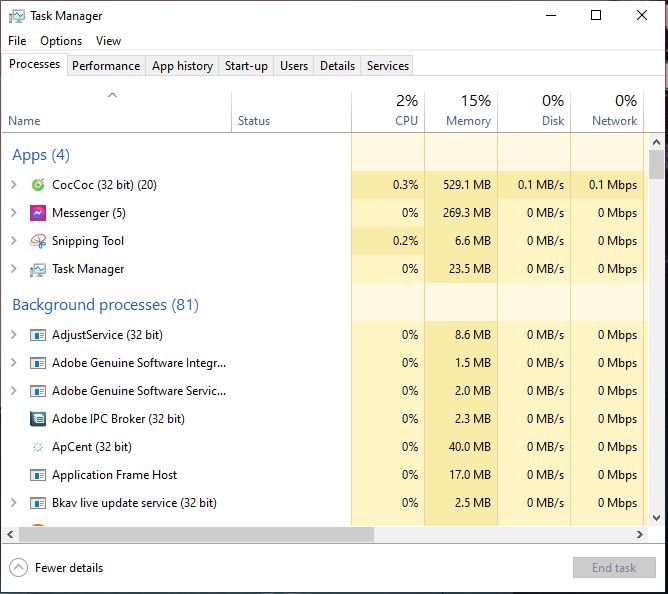Expand the Messenger (5) process group
Viewport: 668px width, 594px height.
coord(14,213)
